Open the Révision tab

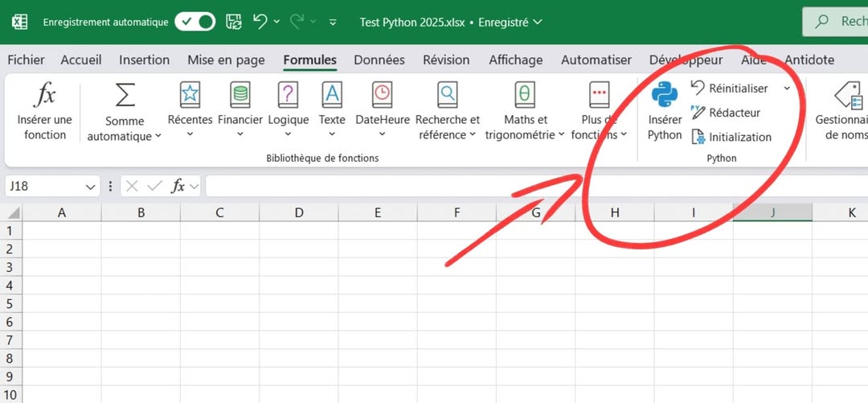click(446, 60)
